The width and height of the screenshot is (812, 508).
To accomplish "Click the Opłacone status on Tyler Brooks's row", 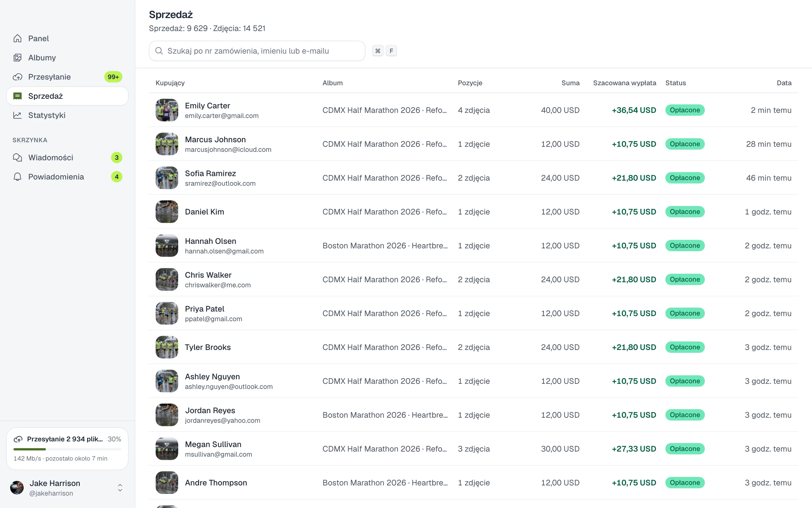I will [x=685, y=347].
